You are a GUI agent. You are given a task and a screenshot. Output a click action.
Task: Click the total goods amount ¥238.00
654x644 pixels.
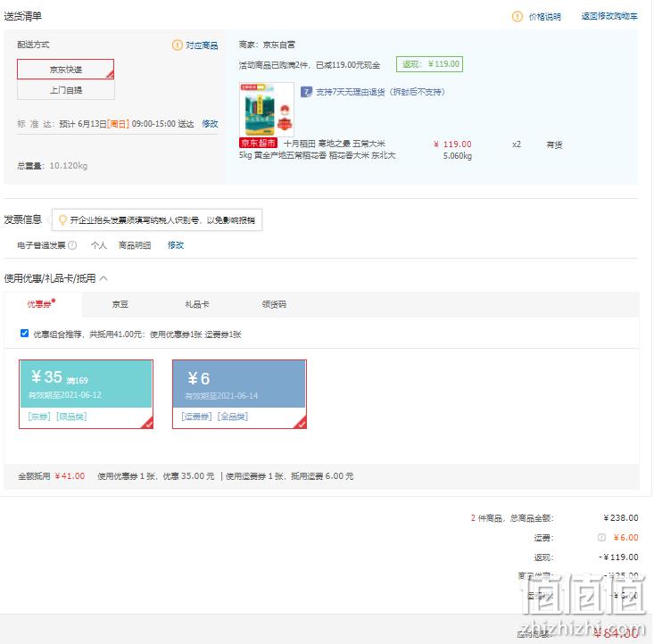tap(621, 517)
